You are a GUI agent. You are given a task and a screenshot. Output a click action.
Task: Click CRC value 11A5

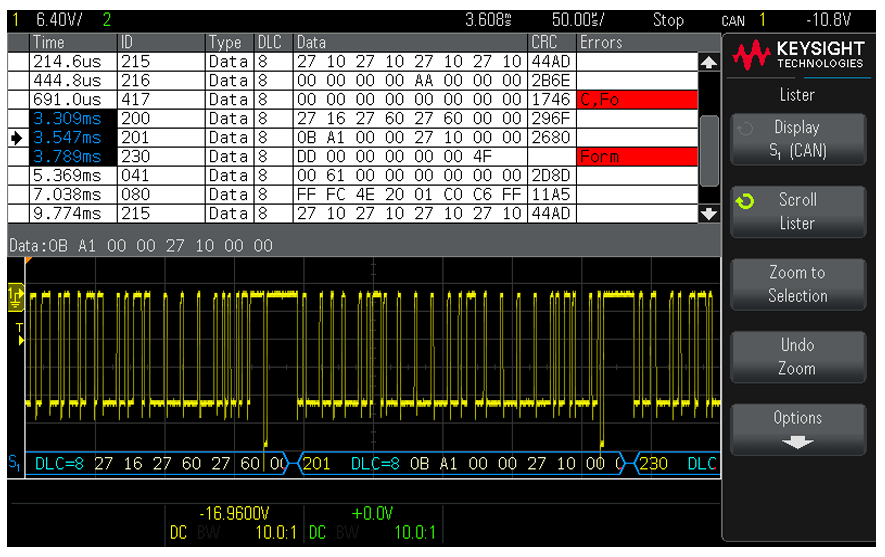click(552, 195)
